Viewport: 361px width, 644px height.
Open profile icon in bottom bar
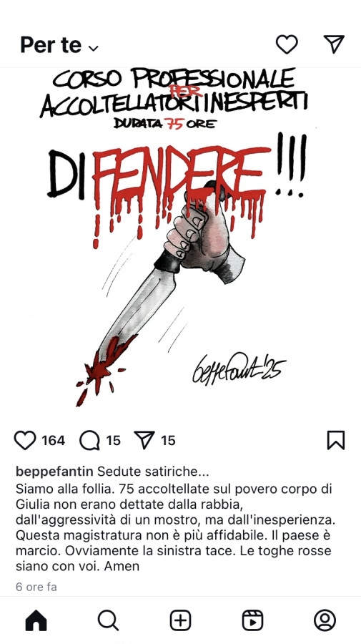325,620
